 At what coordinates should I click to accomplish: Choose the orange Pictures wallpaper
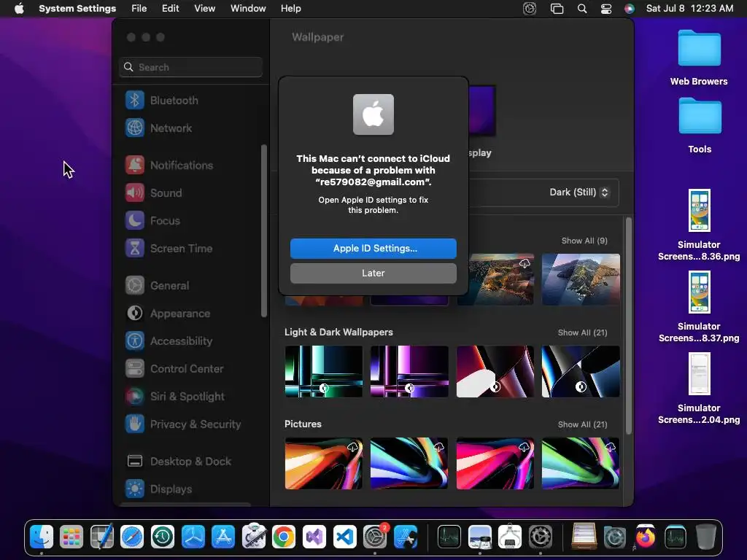[x=323, y=463]
